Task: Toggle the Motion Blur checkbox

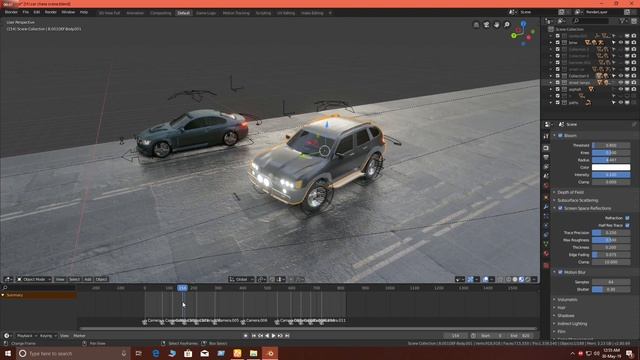Action: (x=560, y=272)
